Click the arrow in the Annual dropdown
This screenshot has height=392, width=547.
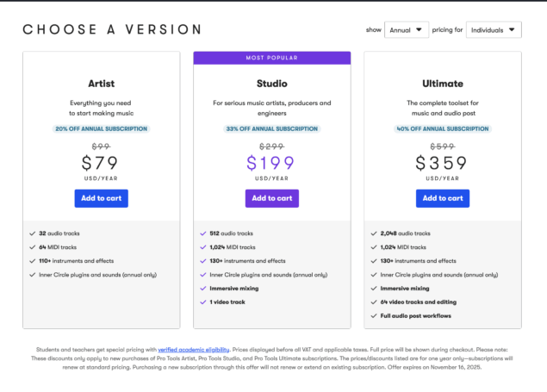[x=419, y=29]
